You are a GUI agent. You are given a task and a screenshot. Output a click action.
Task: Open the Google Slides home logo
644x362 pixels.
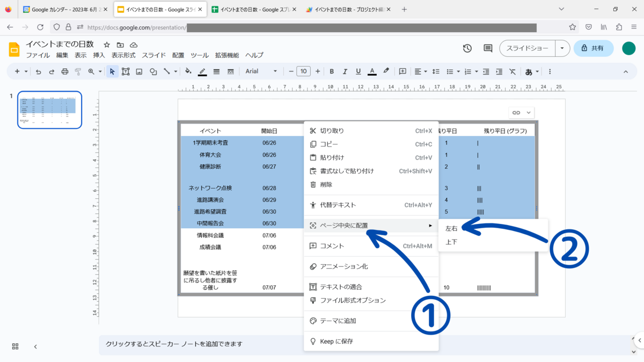click(x=14, y=49)
